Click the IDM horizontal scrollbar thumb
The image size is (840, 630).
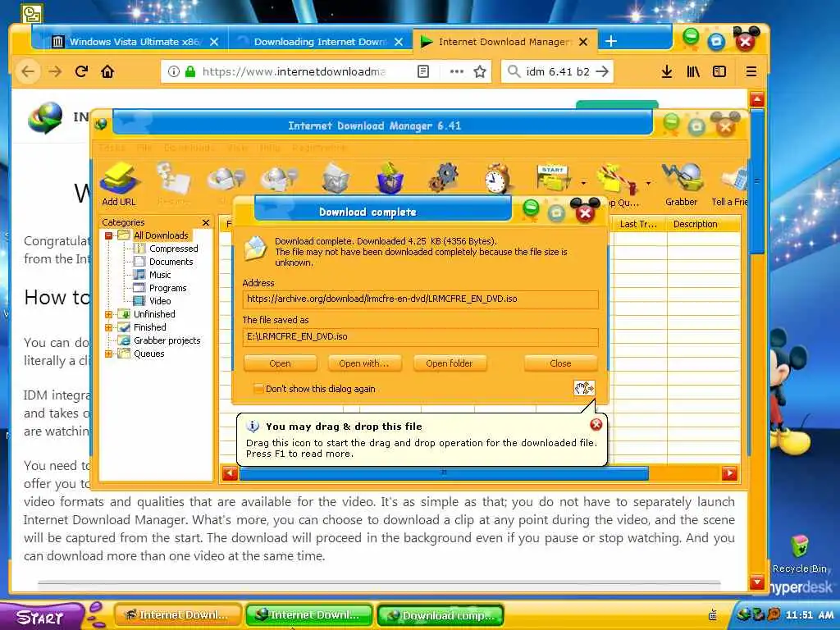point(444,473)
